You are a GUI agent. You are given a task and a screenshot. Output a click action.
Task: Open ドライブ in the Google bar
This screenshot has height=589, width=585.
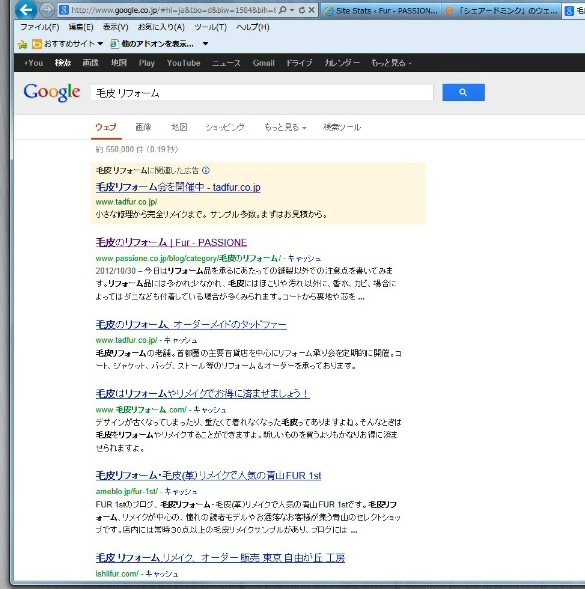(x=299, y=63)
